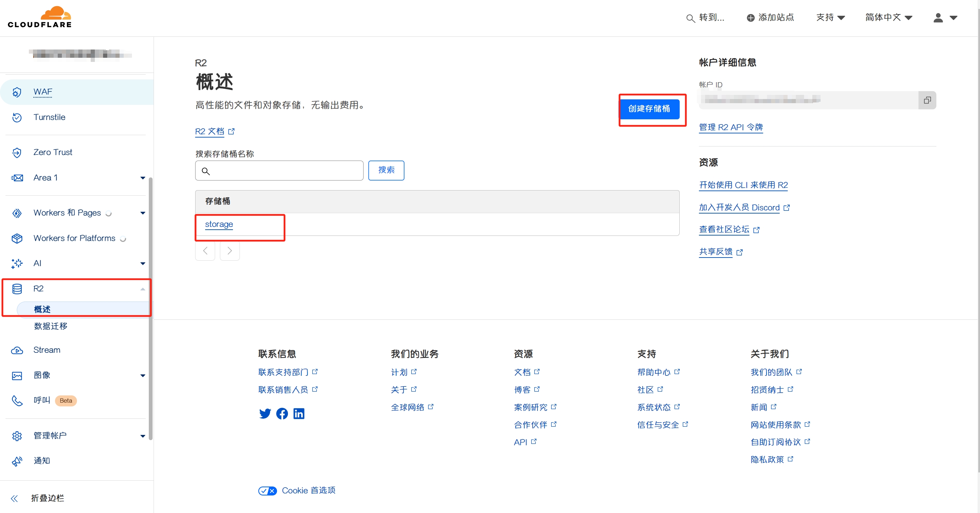Open the LinkedIn icon in the footer
Screen dimensions: 980x513
coord(299,413)
